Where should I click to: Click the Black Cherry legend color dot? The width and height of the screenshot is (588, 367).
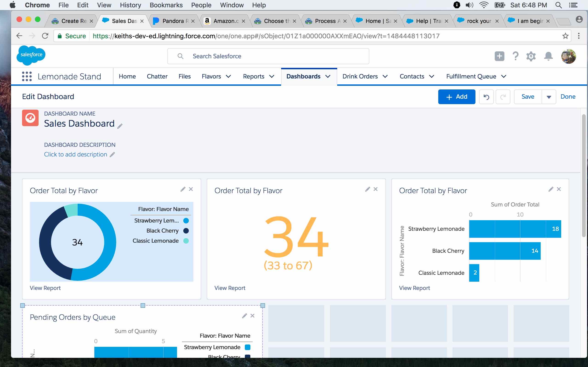[186, 231]
